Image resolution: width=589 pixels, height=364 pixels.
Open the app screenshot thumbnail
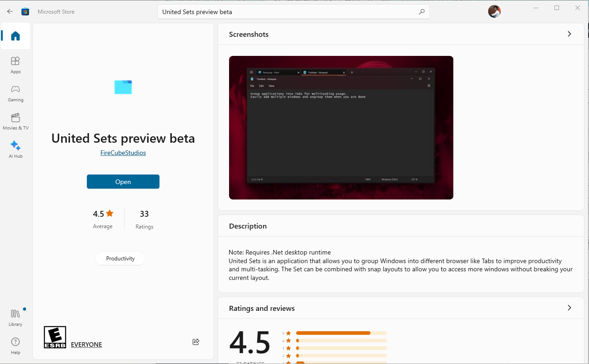click(x=341, y=128)
